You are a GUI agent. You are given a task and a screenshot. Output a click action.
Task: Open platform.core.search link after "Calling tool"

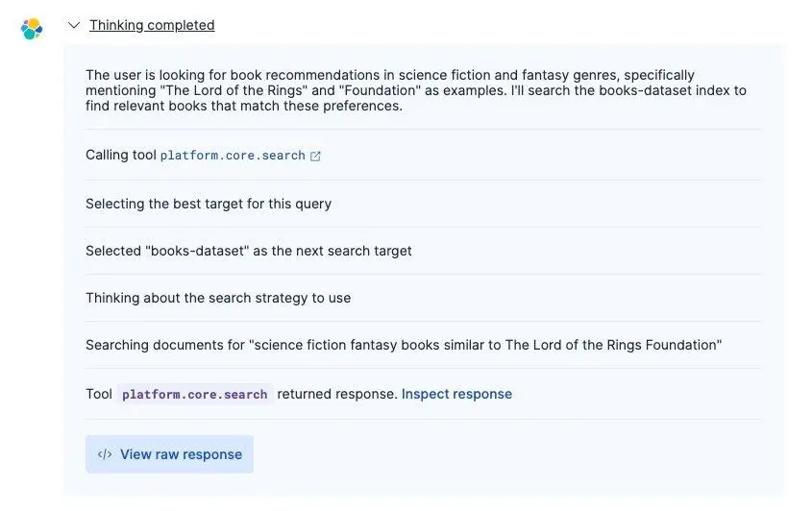pos(233,156)
